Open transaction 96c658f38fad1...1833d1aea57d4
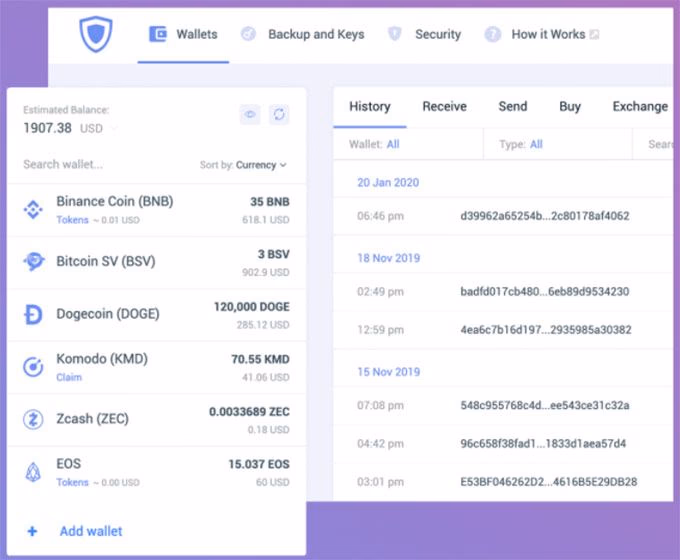Image resolution: width=680 pixels, height=560 pixels. click(x=543, y=443)
